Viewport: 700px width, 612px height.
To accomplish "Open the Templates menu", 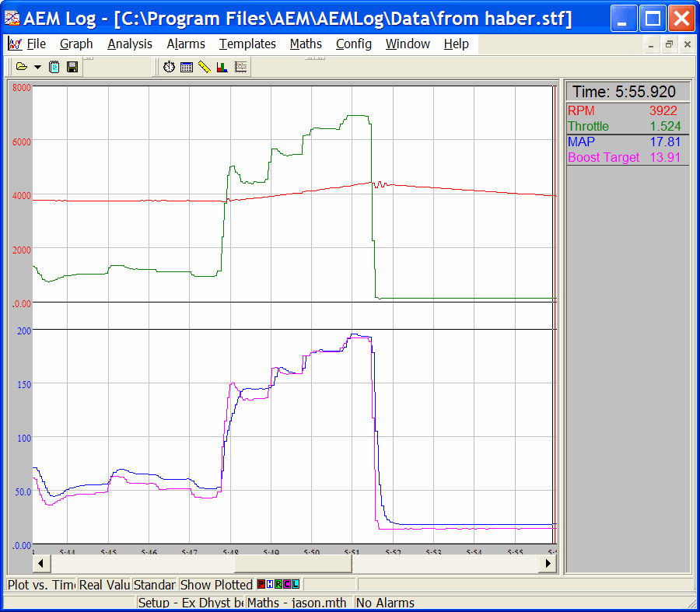I will click(247, 44).
